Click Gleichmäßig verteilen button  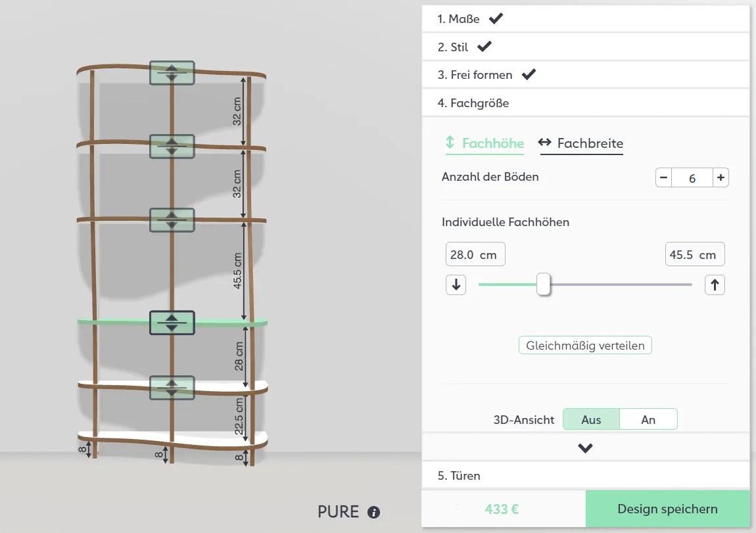(x=585, y=346)
